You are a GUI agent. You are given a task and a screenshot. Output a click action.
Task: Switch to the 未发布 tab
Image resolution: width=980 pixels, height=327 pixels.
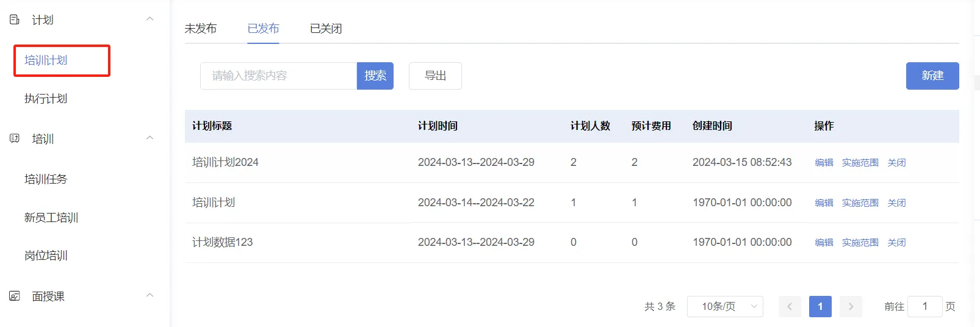pyautogui.click(x=201, y=28)
